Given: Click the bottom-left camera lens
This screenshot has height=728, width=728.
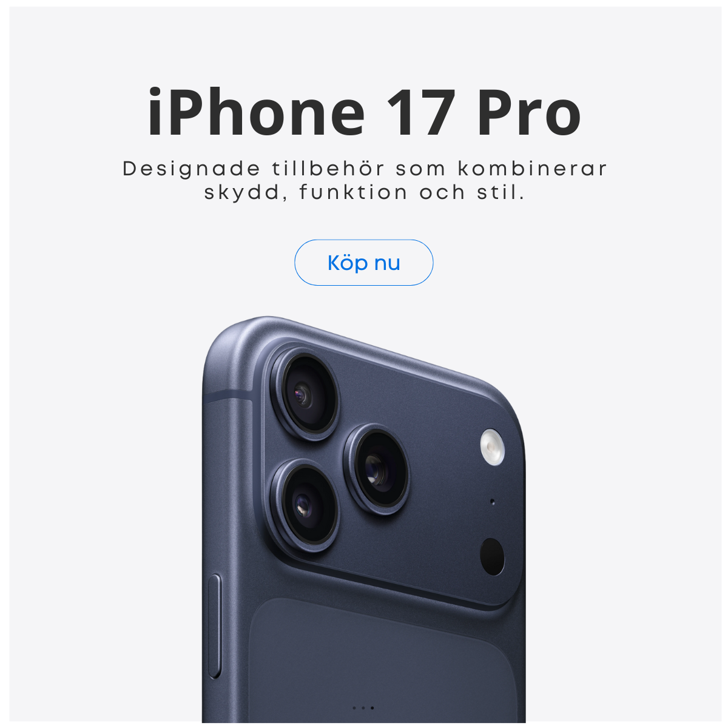Looking at the screenshot, I should coord(305,505).
